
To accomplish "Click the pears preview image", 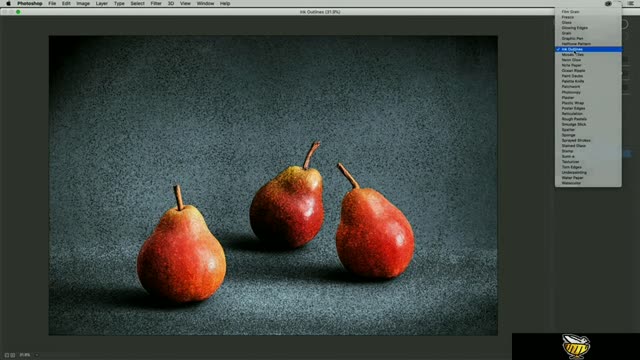I will (x=273, y=185).
